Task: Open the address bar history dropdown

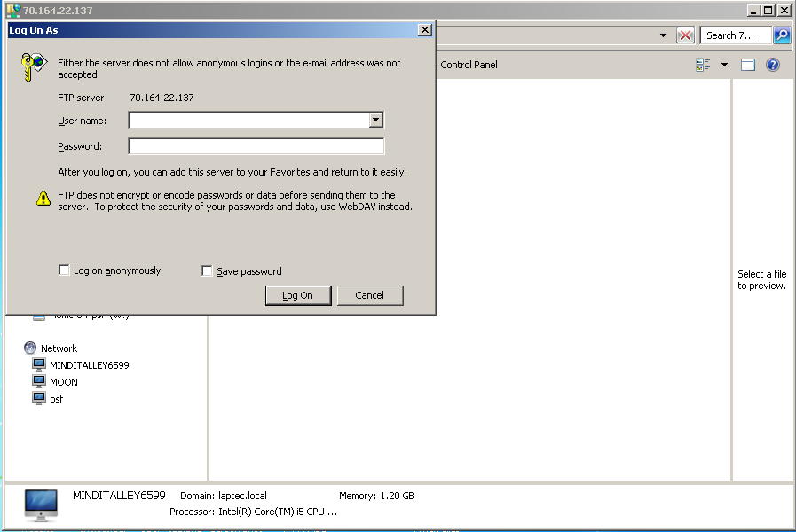Action: tap(663, 35)
